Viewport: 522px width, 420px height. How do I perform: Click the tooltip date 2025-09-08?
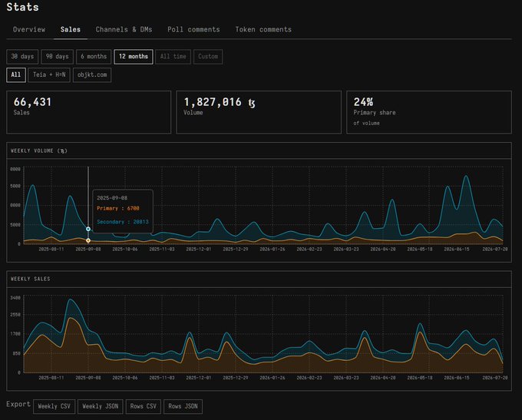tap(112, 198)
